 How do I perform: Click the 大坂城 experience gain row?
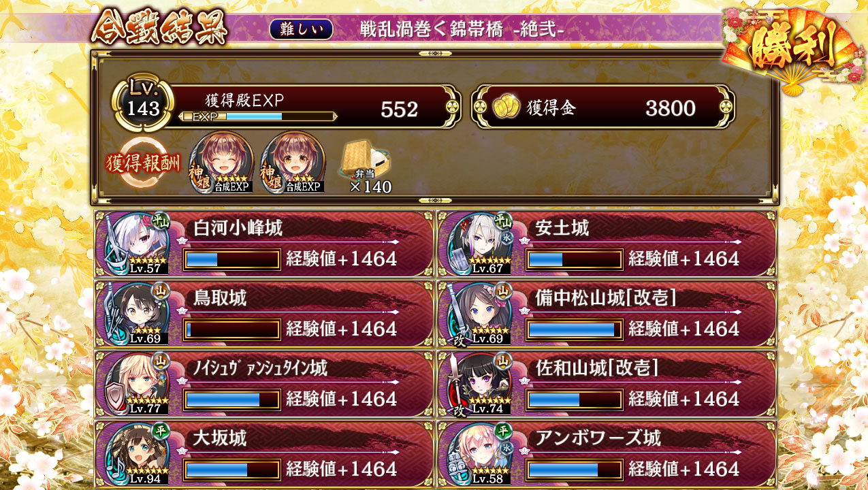coord(264,455)
